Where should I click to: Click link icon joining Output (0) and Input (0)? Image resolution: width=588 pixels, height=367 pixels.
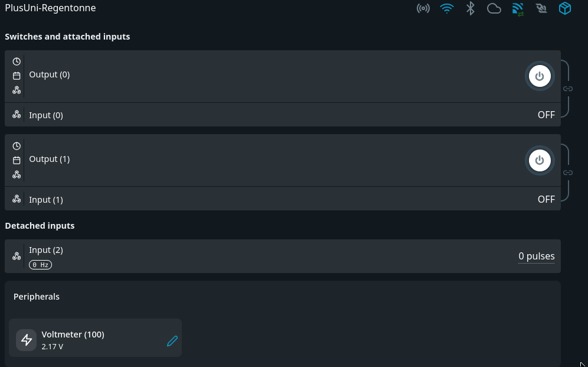[x=568, y=89]
